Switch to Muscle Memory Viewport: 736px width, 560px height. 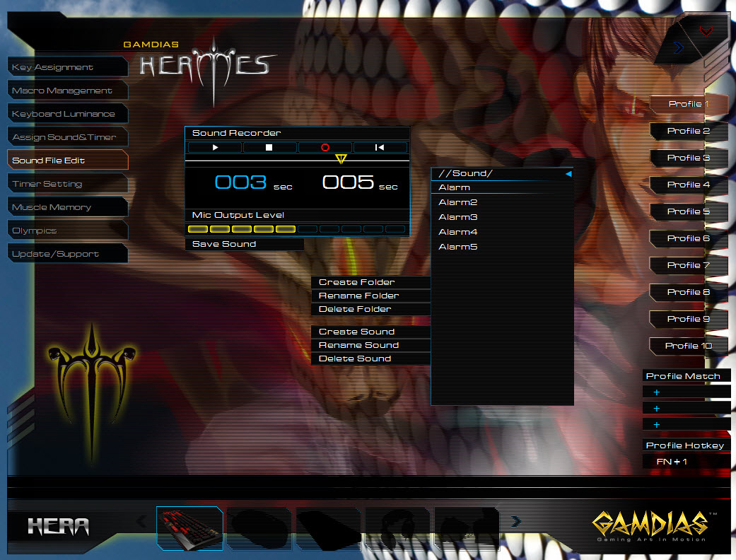tap(68, 207)
